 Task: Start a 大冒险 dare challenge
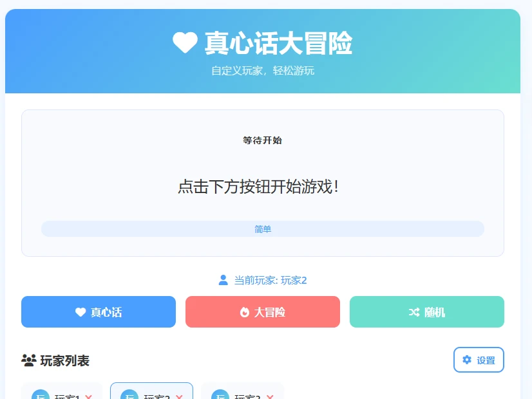tap(263, 312)
